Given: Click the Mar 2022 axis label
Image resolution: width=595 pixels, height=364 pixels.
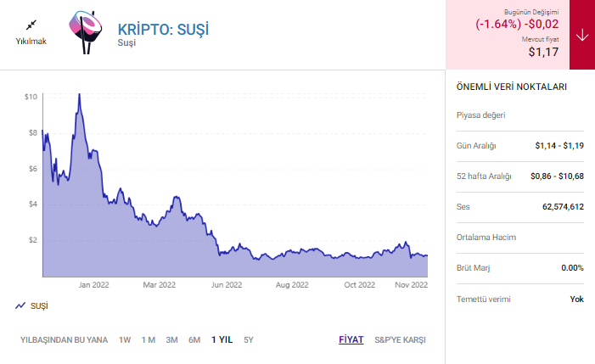Looking at the screenshot, I should click(x=160, y=285).
